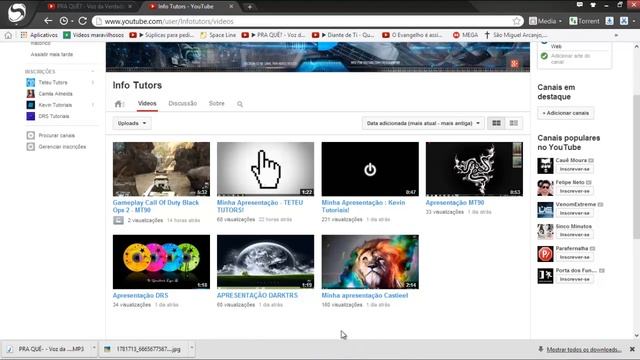Viewport: 640px width, 360px height.
Task: Open the Kevin Tutoriais video thumbnail
Action: (x=370, y=169)
